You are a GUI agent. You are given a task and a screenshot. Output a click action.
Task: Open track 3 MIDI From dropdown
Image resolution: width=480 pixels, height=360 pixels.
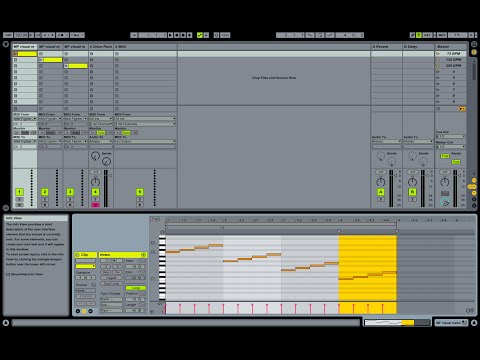click(75, 119)
